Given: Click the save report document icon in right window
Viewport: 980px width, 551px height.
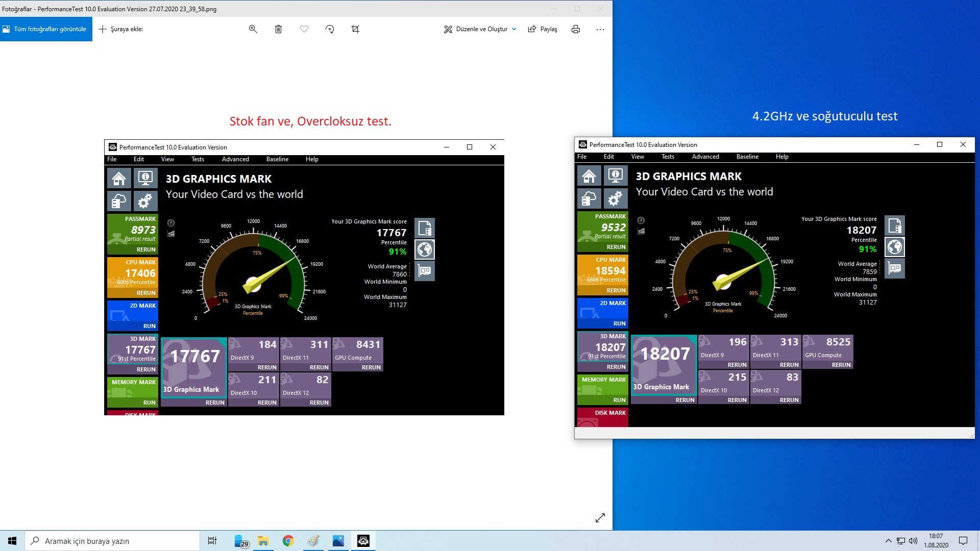Looking at the screenshot, I should coord(894,226).
